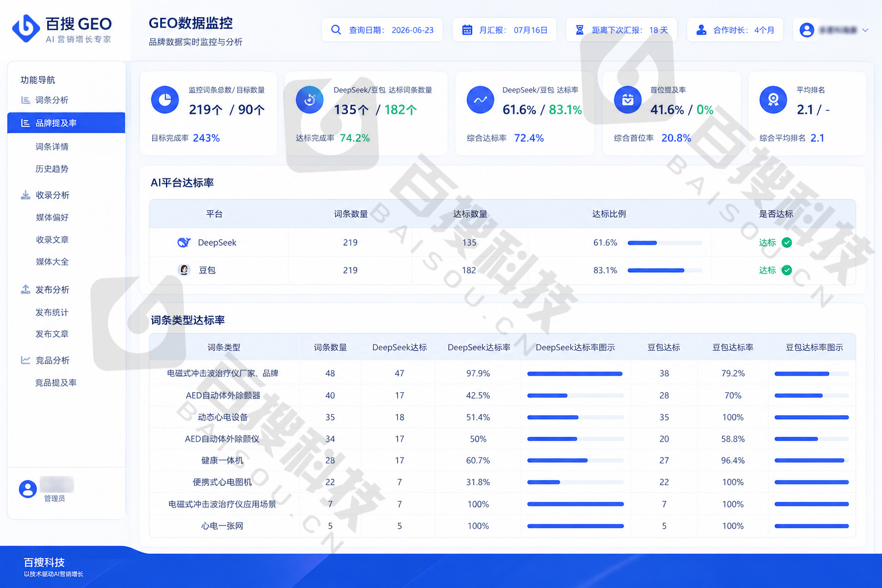Open 词条分析 in the sidebar
The width and height of the screenshot is (882, 588).
pos(52,100)
